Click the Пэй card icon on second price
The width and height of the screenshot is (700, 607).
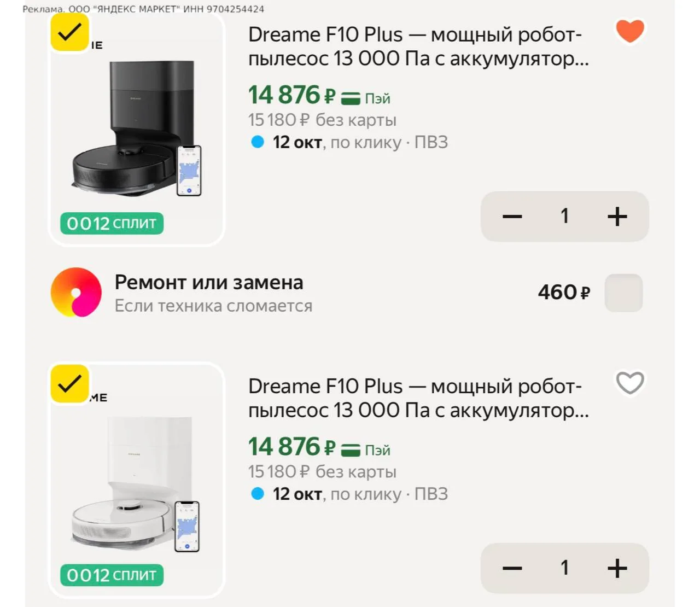coord(351,450)
